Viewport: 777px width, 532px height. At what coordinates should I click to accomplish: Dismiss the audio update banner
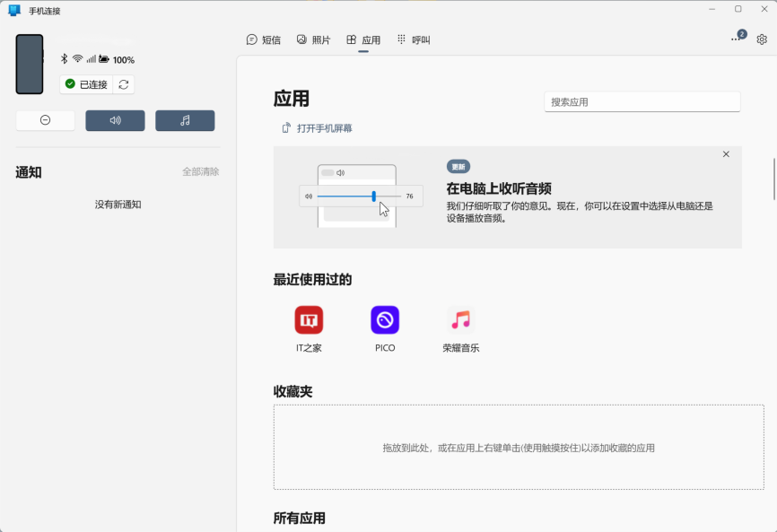coord(726,153)
